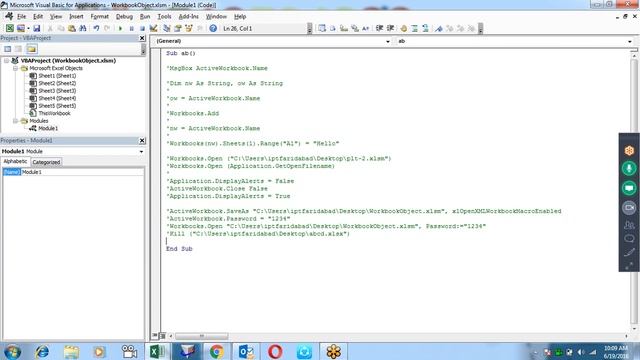Toggle Folders view in Project pane
Screen dimensions: 640x360
[31, 49]
